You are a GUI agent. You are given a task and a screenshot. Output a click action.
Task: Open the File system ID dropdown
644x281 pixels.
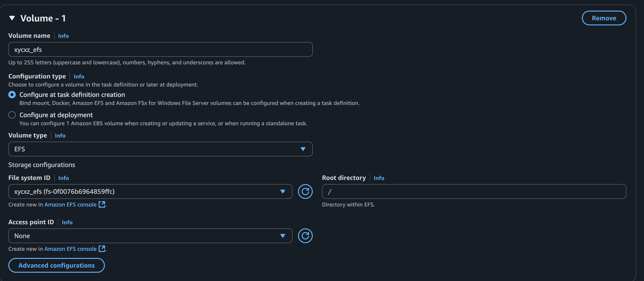coord(150,191)
